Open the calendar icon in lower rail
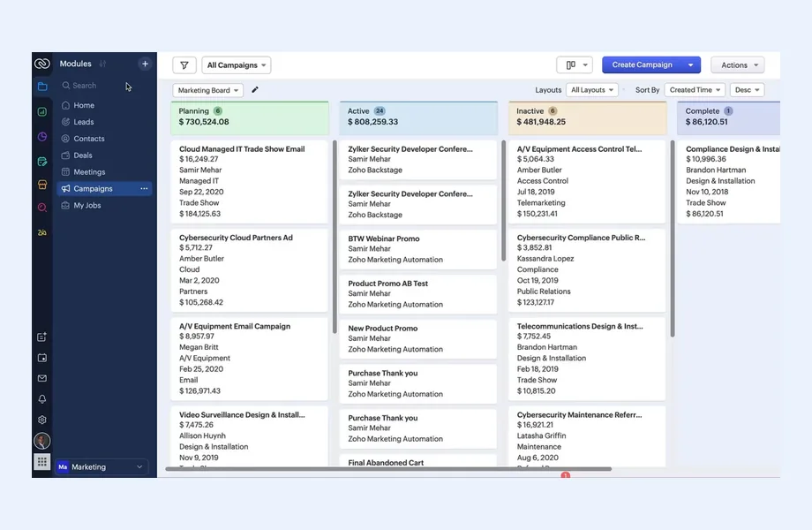The image size is (812, 530). click(42, 358)
